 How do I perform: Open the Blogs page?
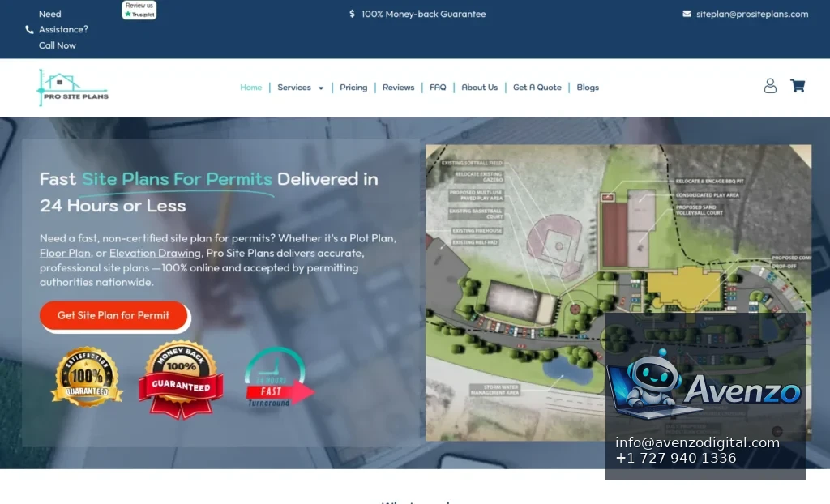tap(588, 88)
